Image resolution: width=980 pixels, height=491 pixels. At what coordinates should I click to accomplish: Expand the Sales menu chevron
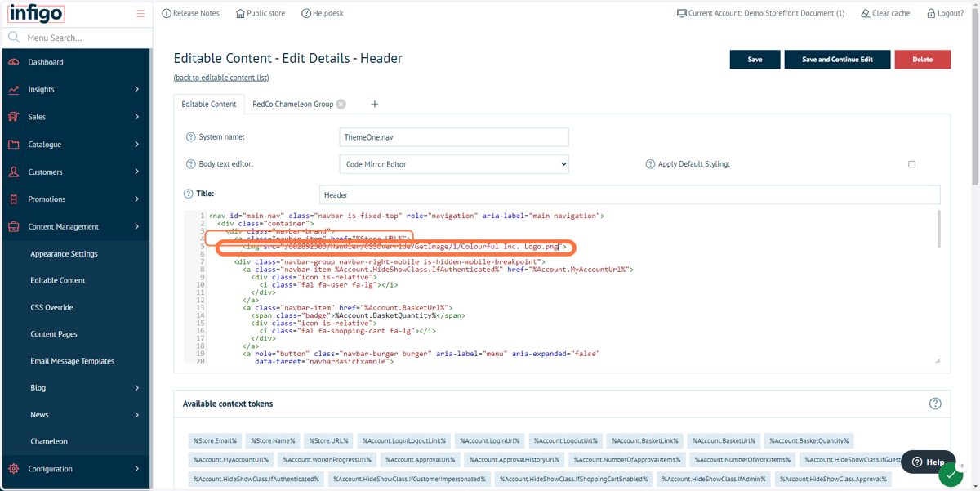[x=136, y=117]
